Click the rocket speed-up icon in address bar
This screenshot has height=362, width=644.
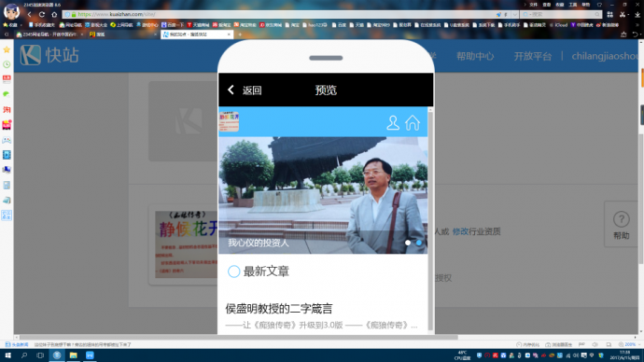tap(498, 14)
